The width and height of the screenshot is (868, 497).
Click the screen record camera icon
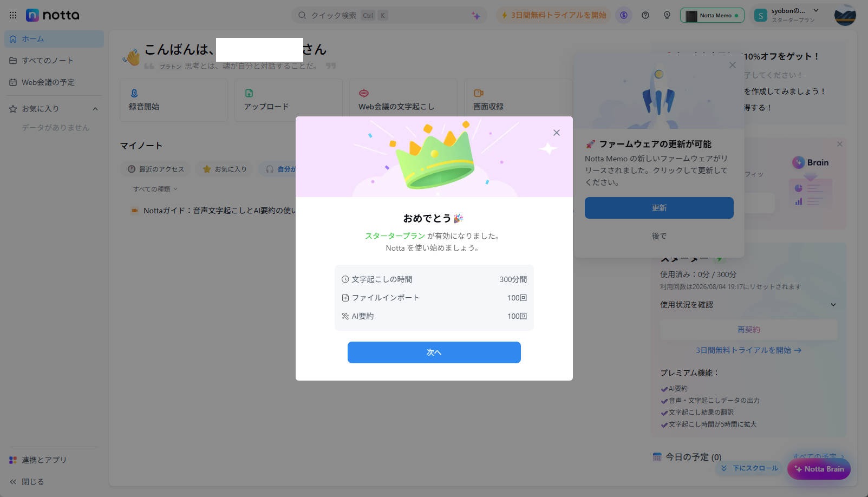[478, 93]
